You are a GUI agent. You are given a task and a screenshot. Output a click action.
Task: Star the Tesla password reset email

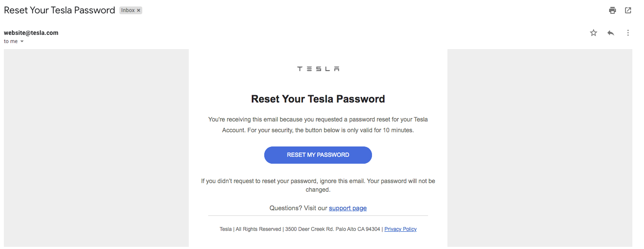[x=594, y=33]
